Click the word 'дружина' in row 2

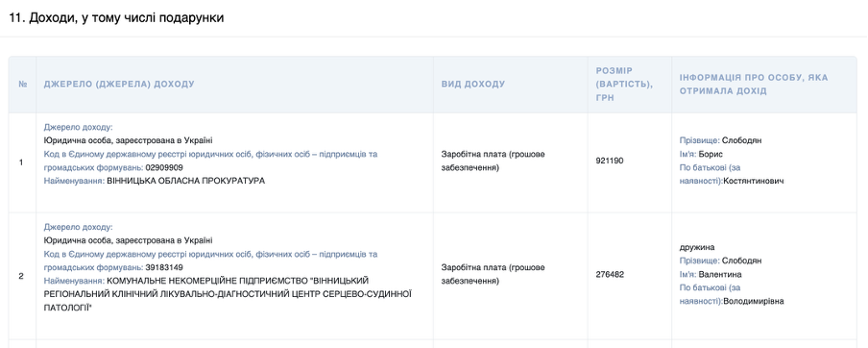coord(697,247)
